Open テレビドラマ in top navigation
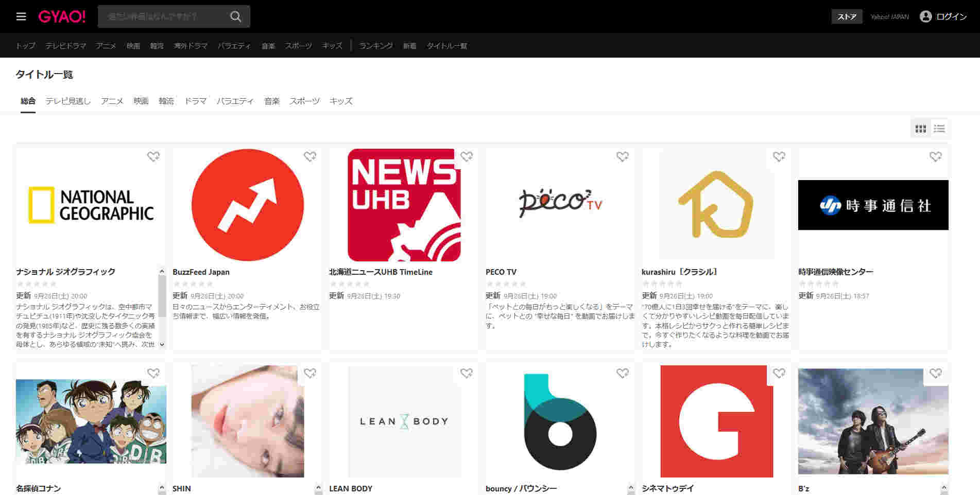The height and width of the screenshot is (495, 980). click(x=65, y=46)
